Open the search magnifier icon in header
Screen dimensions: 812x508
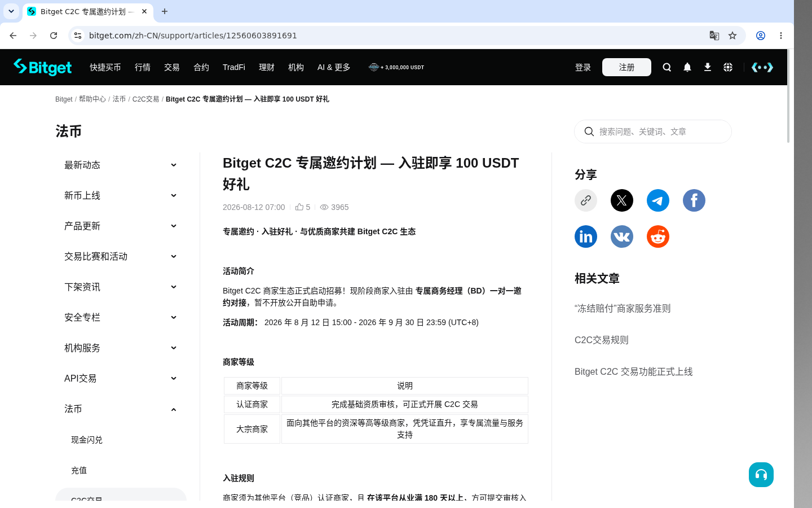[667, 67]
